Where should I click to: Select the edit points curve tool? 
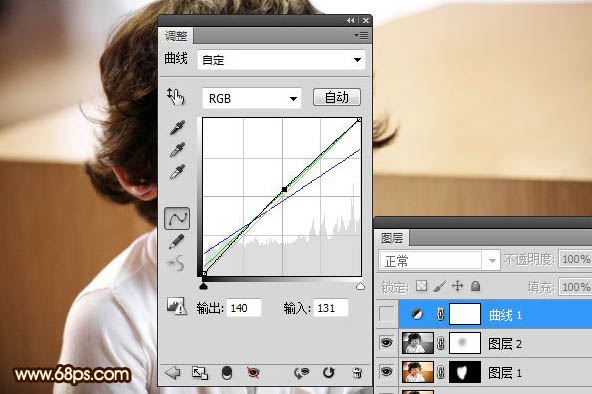click(x=177, y=219)
